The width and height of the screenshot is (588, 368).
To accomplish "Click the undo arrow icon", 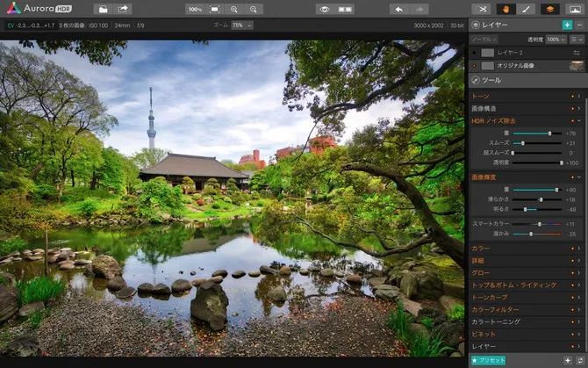I will pyautogui.click(x=398, y=9).
